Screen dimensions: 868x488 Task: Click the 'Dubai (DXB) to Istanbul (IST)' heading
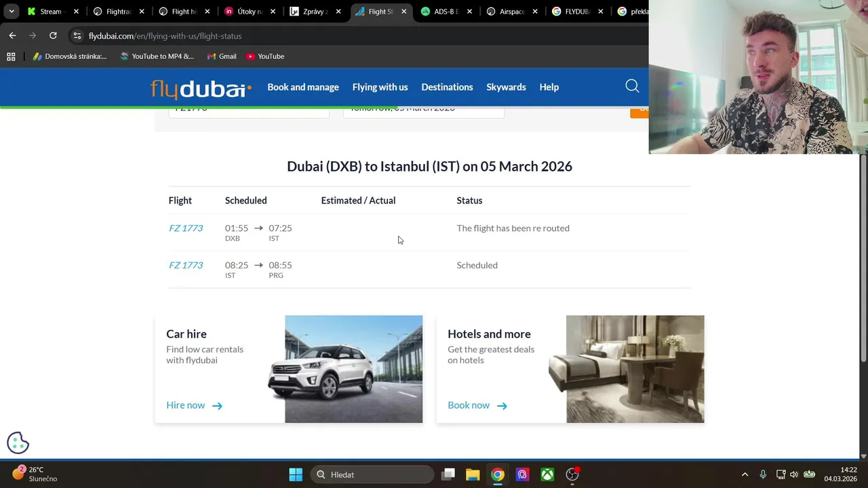click(x=429, y=166)
